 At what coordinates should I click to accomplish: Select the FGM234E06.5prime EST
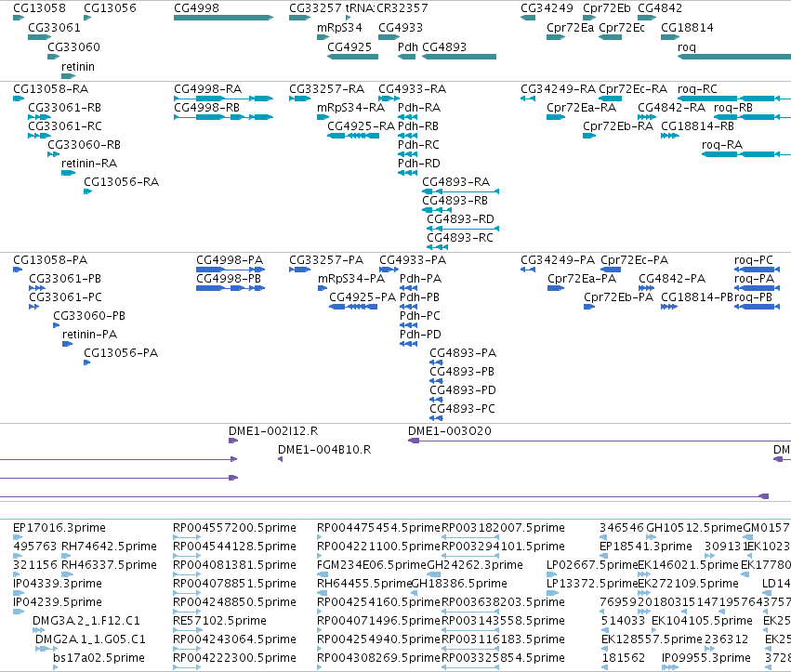(x=323, y=574)
